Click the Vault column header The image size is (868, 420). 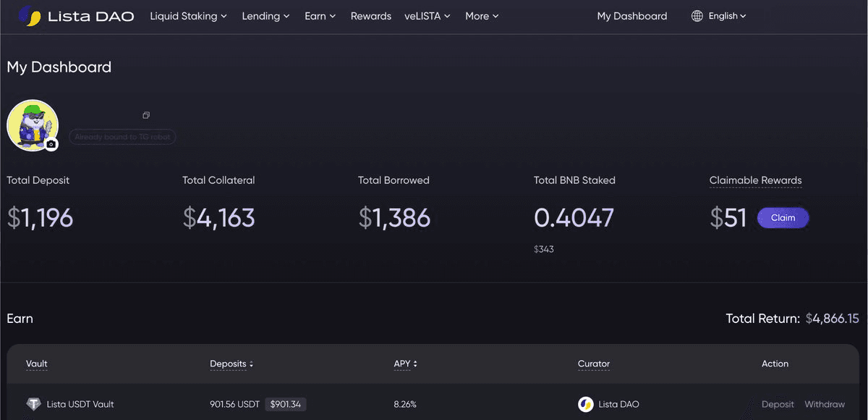coord(37,364)
